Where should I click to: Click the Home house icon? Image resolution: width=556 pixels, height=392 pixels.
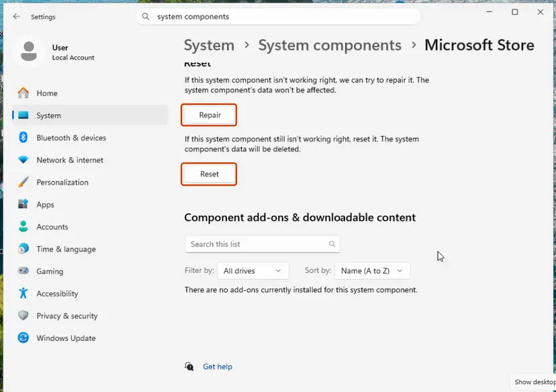click(x=24, y=93)
